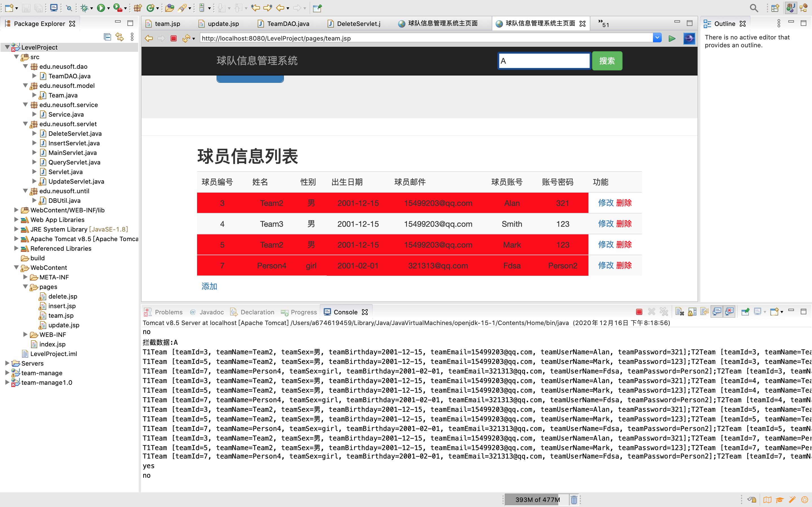Stop page loading in internal browser
The height and width of the screenshot is (507, 812).
point(173,38)
